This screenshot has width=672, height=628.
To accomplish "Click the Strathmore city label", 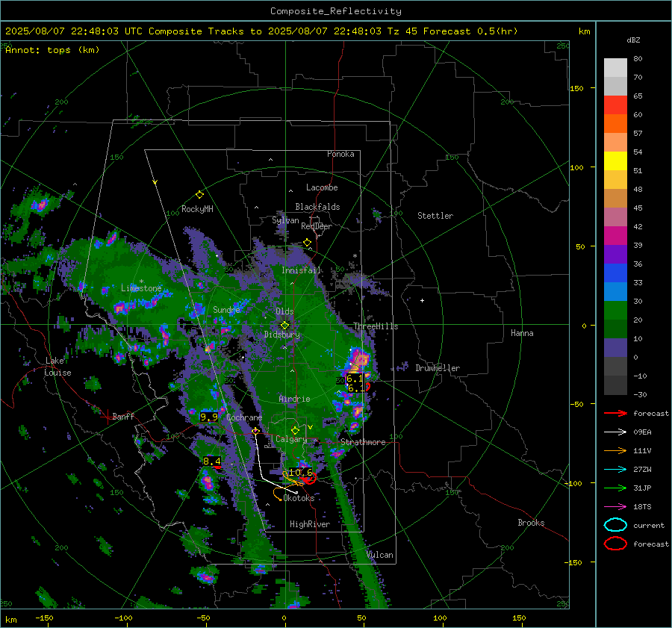I will pyautogui.click(x=363, y=442).
